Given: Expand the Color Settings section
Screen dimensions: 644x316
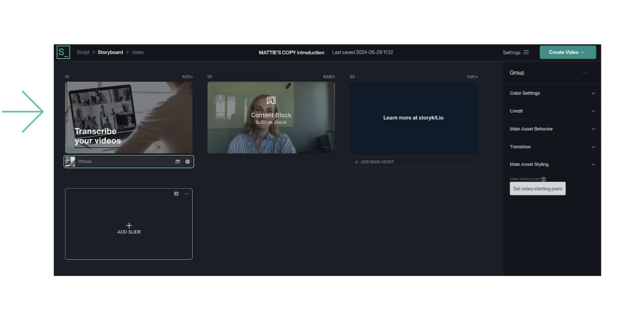Looking at the screenshot, I should coord(552,93).
